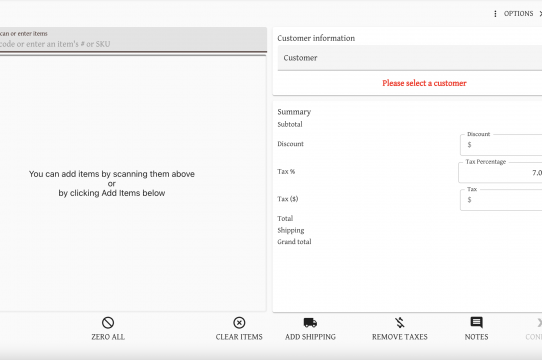542x360 pixels.
Task: Click the 'Tax ($)' row label
Action: pyautogui.click(x=288, y=199)
